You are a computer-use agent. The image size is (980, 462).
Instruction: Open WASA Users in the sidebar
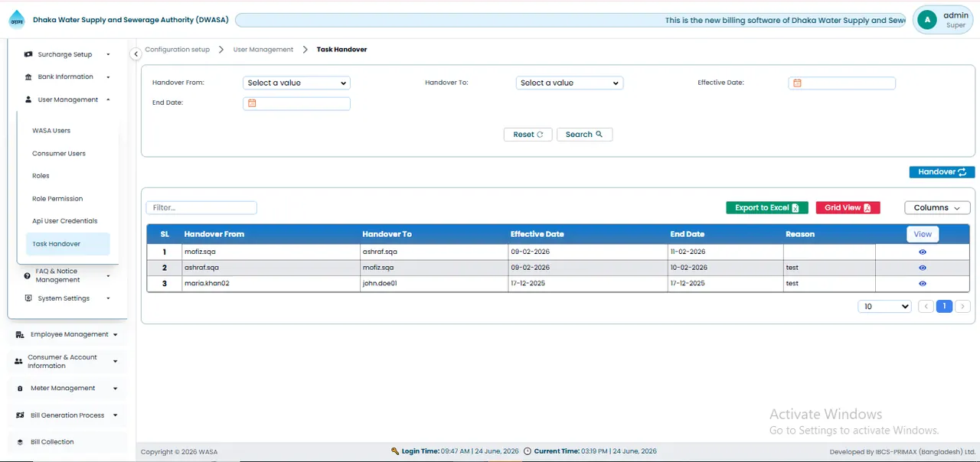pos(51,131)
